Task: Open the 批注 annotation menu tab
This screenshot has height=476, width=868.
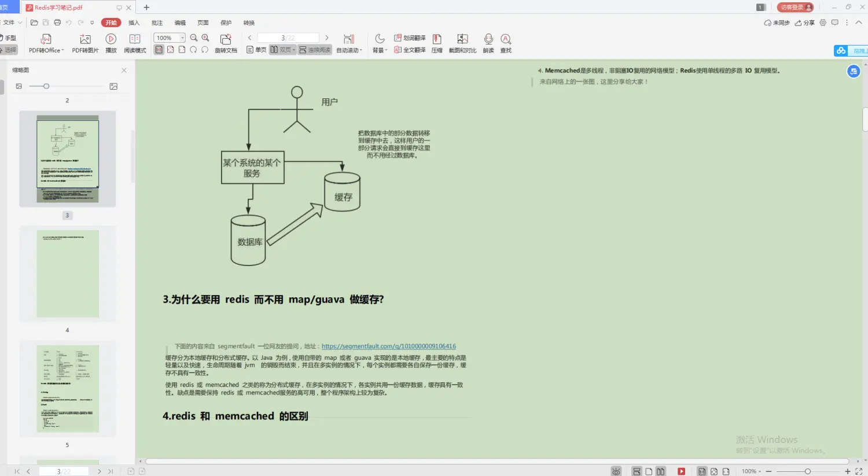Action: click(x=156, y=23)
